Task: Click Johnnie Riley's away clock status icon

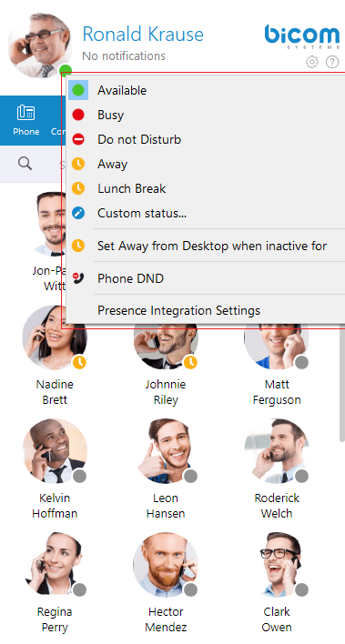Action: click(190, 362)
